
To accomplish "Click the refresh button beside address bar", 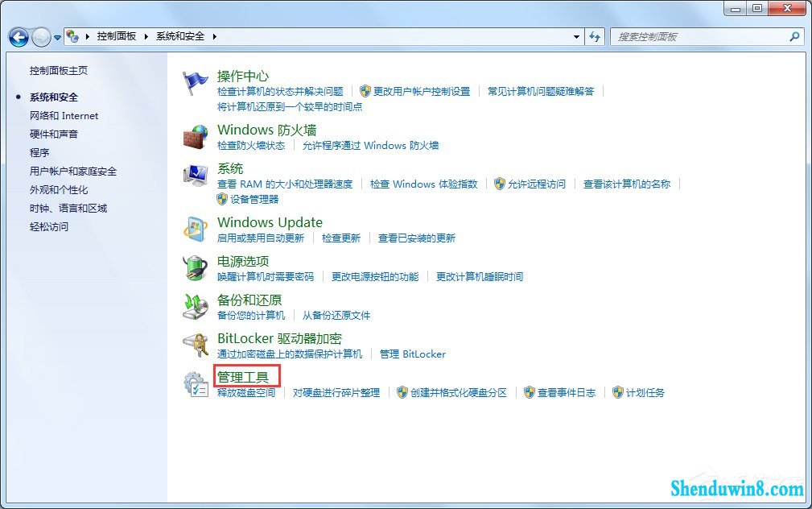I will pyautogui.click(x=595, y=37).
